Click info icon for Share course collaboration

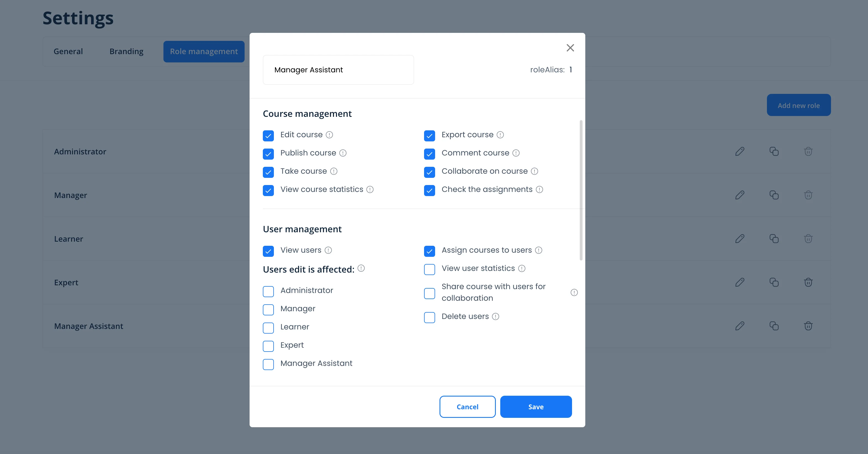(574, 292)
